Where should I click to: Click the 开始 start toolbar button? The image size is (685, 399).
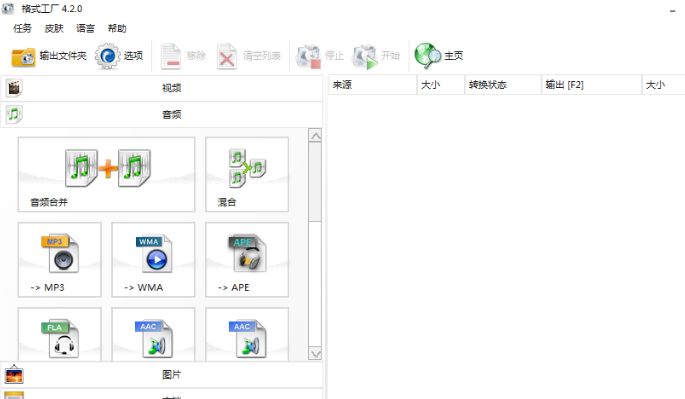click(x=377, y=56)
